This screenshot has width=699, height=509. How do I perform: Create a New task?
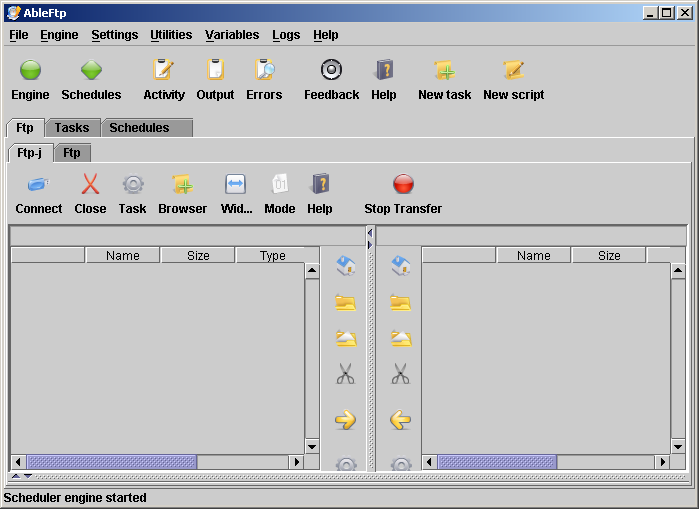pos(444,70)
